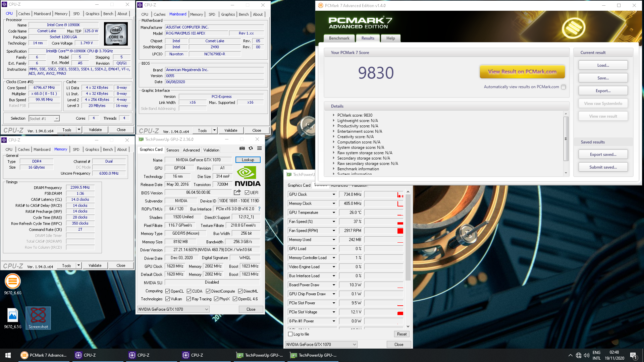Click the volume speaker tray icon
This screenshot has height=362, width=644.
point(586,355)
